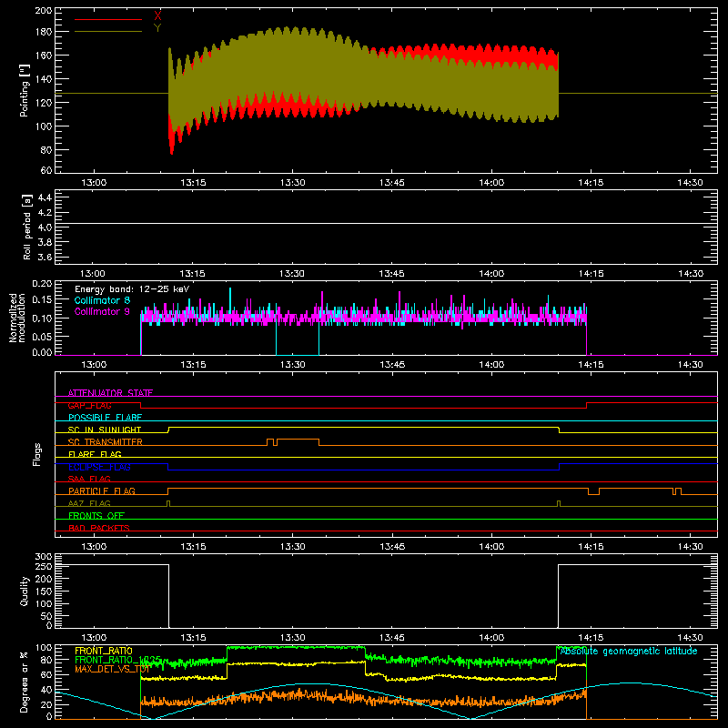Click the 3.6 tick on Roll period axis
This screenshot has width=728, height=728.
tap(45, 258)
